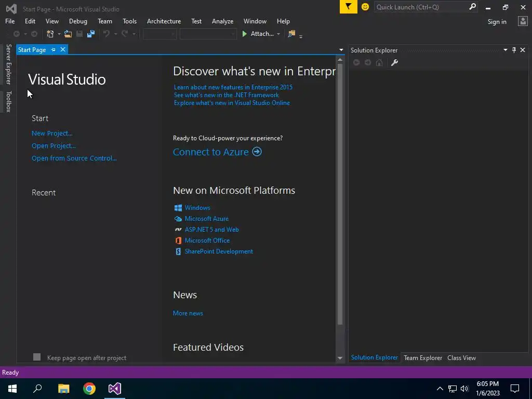Click Explore what's new in Visual Studio Online
532x399 pixels.
pyautogui.click(x=232, y=103)
